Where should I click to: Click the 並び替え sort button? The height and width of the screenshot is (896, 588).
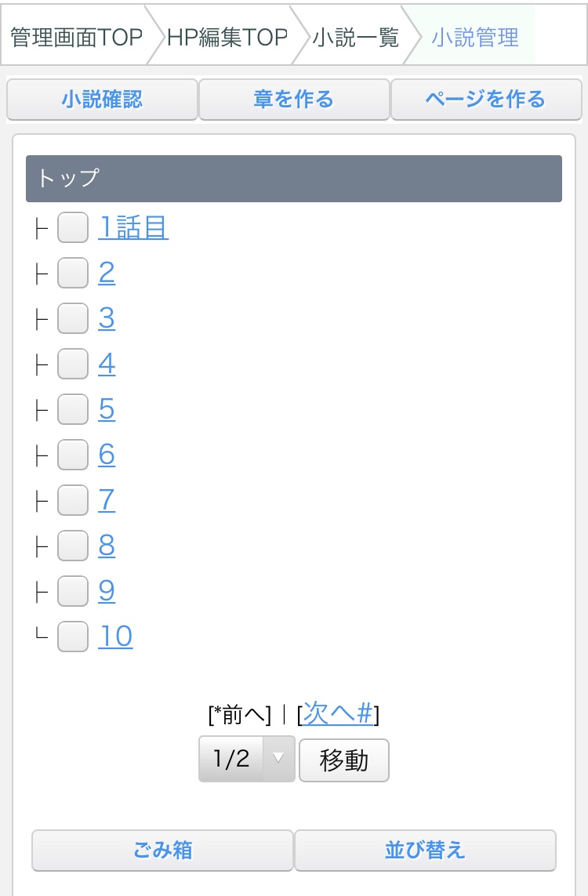425,851
